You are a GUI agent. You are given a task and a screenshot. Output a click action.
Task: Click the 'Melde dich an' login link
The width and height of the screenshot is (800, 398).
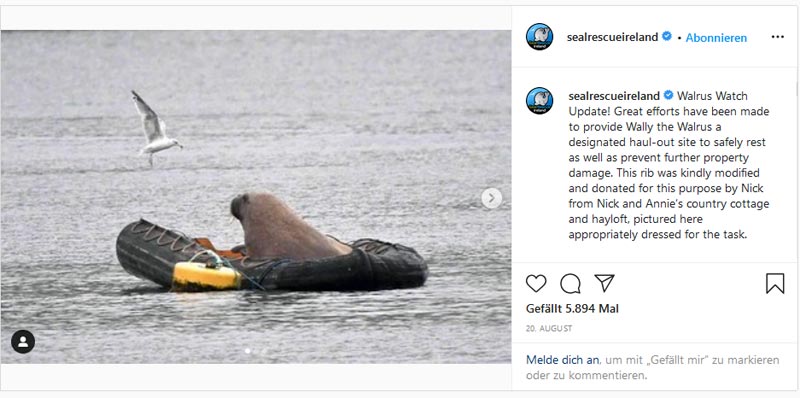click(x=562, y=360)
